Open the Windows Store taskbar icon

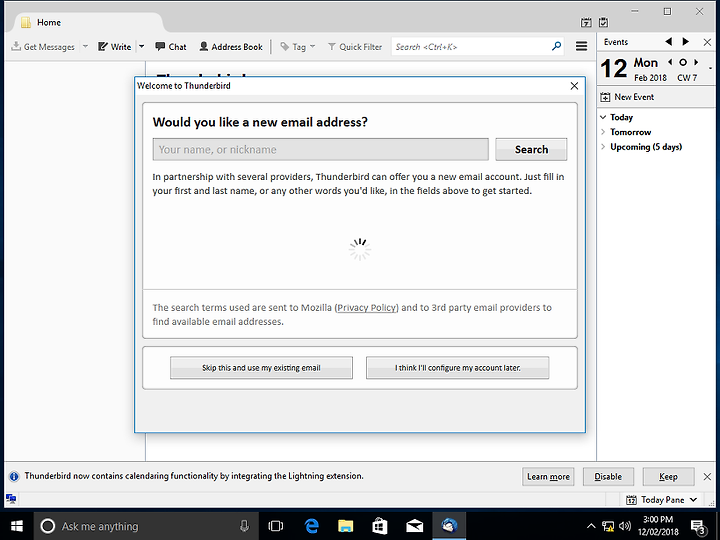click(380, 526)
